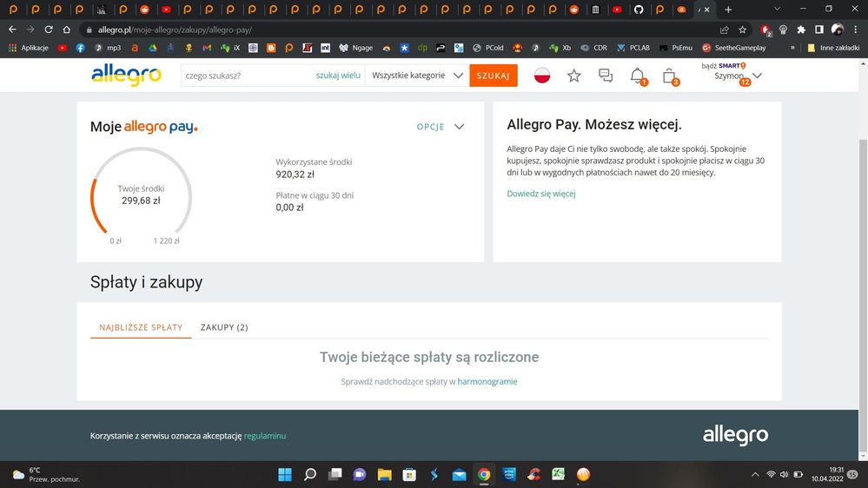Open the favorites star icon in Allegro header
Viewport: 868px width, 488px height.
[574, 76]
